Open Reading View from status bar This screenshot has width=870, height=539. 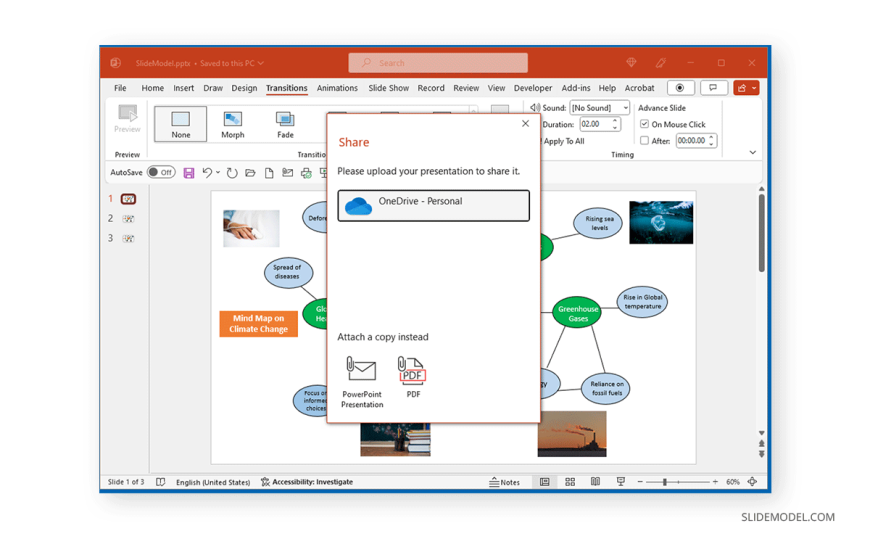pos(595,482)
